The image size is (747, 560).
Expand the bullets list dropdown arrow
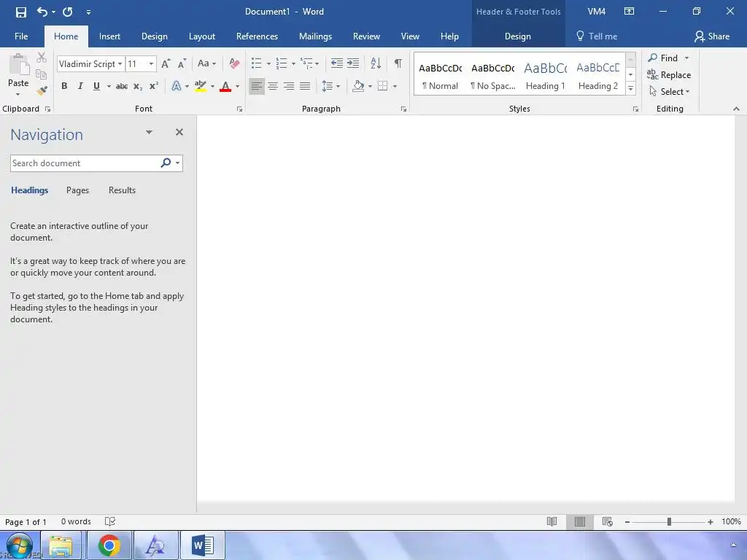pos(268,63)
